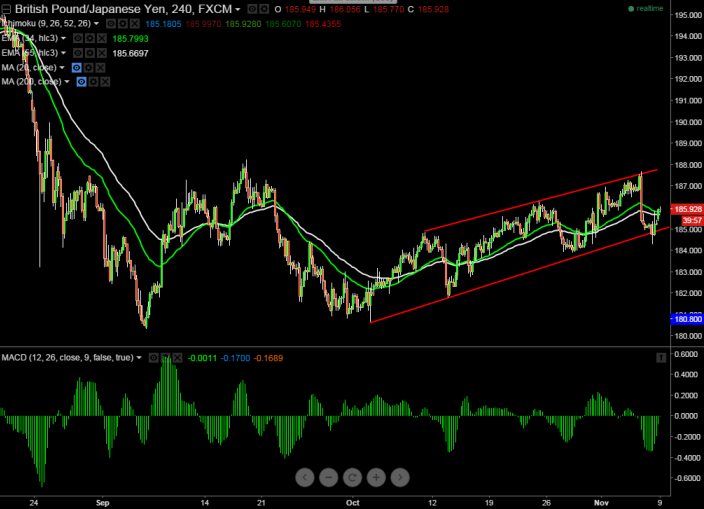Click the Ichimoku (9, 26, 52, 26) label
The image size is (704, 509).
pos(46,23)
